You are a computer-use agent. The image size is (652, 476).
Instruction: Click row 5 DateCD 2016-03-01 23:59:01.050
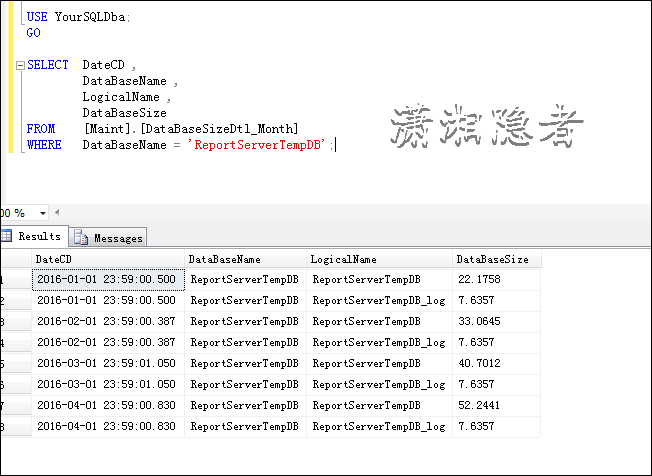106,363
